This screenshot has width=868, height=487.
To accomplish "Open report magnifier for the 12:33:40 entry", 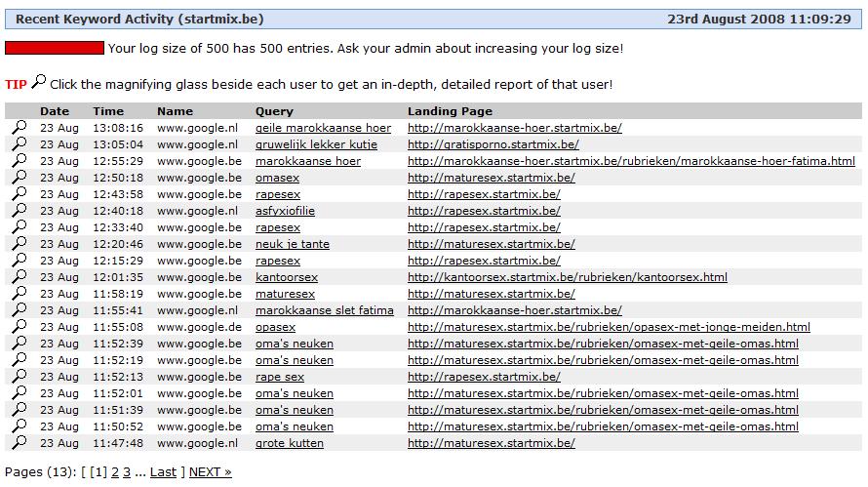I will [19, 227].
